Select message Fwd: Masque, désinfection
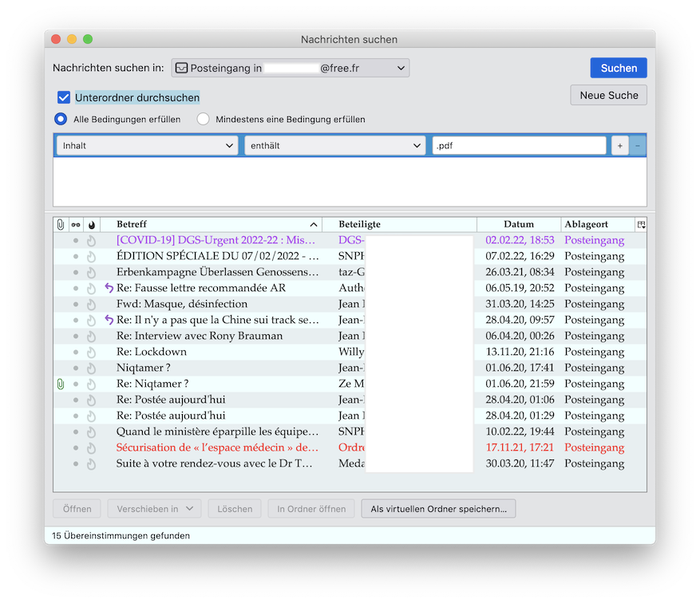 click(350, 304)
